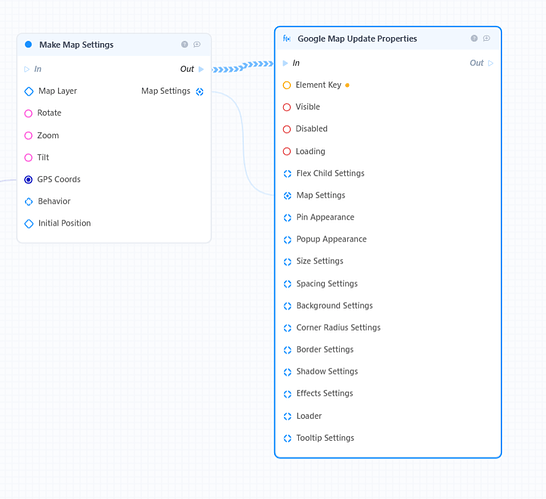
Task: Click the comment icon on Make Map Settings node
Action: [197, 44]
